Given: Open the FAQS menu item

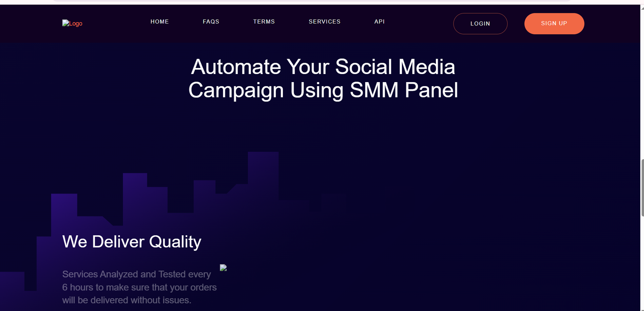Looking at the screenshot, I should (211, 22).
